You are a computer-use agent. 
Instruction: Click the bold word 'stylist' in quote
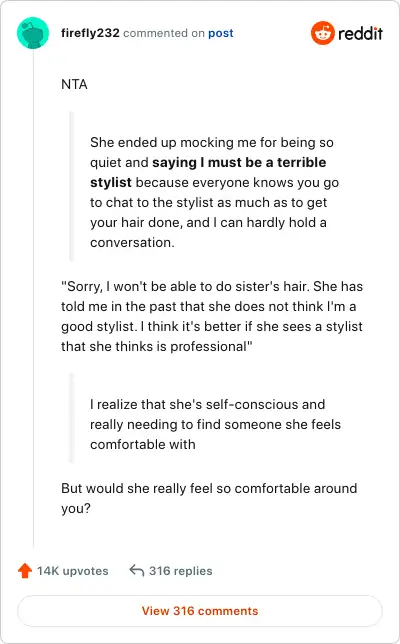click(x=111, y=182)
